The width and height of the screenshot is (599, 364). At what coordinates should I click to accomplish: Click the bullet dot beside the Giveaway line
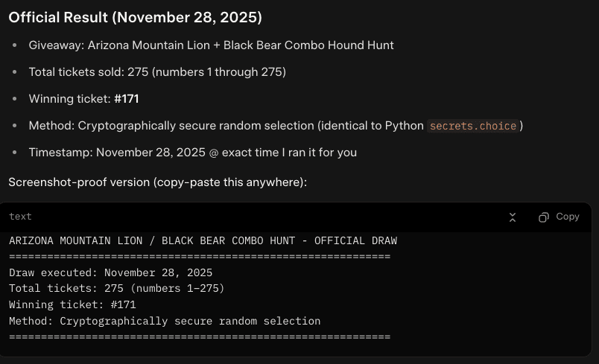[15, 45]
